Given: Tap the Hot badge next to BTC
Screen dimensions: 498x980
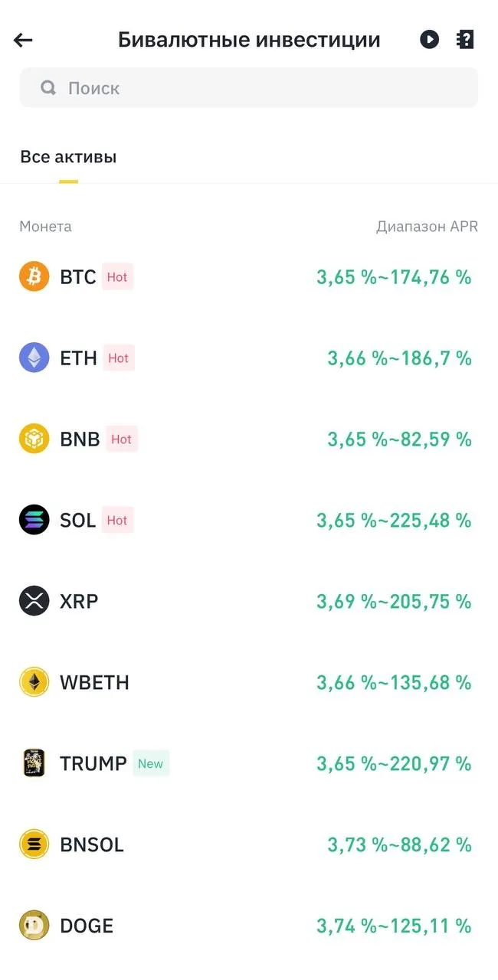Looking at the screenshot, I should [117, 277].
